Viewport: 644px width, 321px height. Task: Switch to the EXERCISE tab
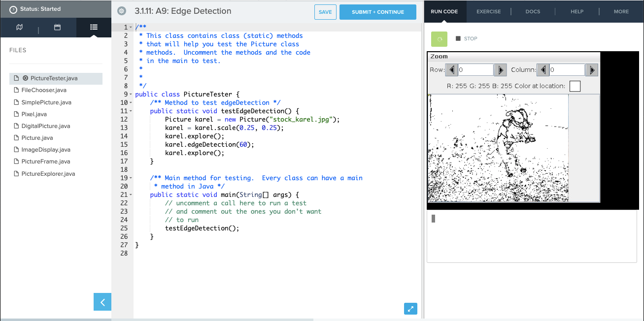coord(489,11)
